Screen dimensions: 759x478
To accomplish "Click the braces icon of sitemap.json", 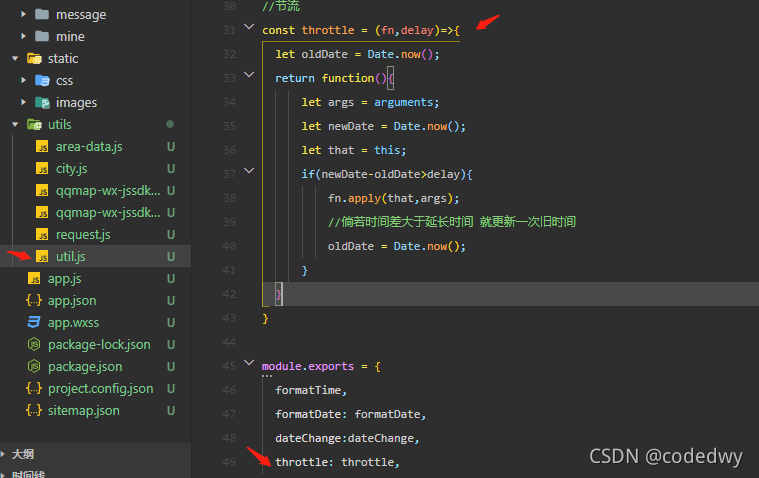I will pyautogui.click(x=34, y=411).
